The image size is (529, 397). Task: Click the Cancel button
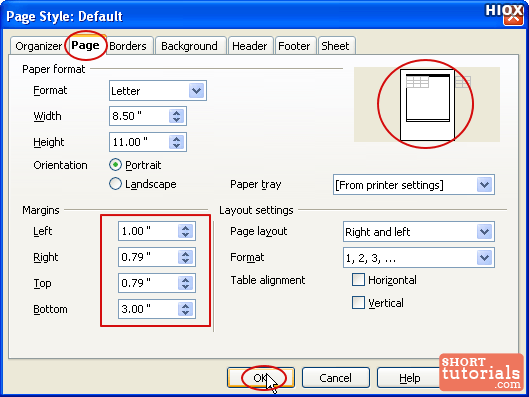tap(336, 378)
